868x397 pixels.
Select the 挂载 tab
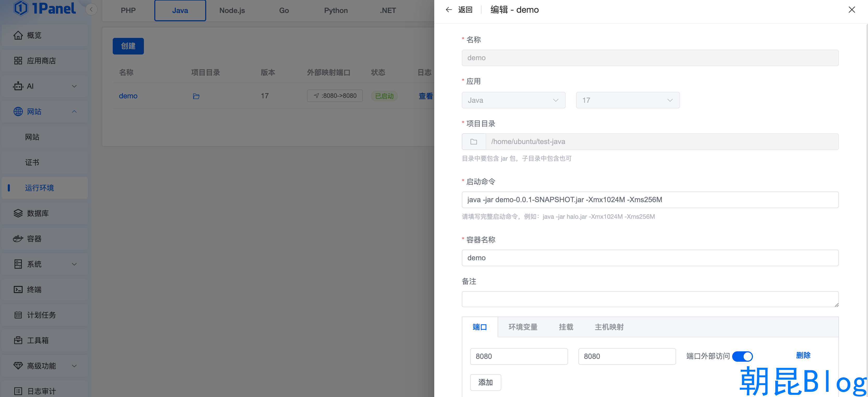566,327
